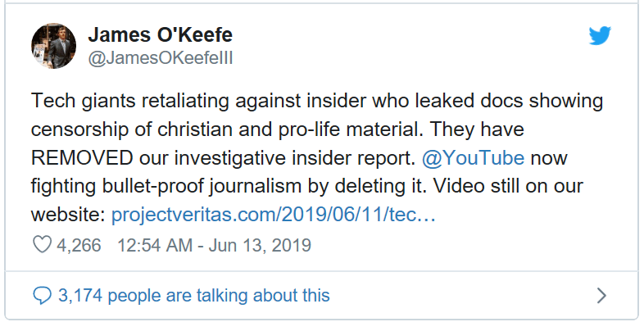This screenshot has height=322, width=644.
Task: Follow the @YouTube mention link
Action: (x=473, y=157)
